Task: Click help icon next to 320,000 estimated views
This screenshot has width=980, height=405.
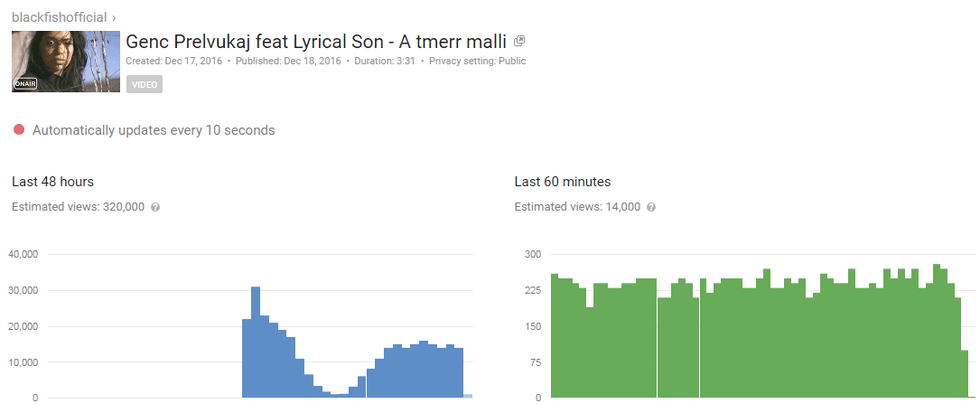Action: (x=155, y=207)
